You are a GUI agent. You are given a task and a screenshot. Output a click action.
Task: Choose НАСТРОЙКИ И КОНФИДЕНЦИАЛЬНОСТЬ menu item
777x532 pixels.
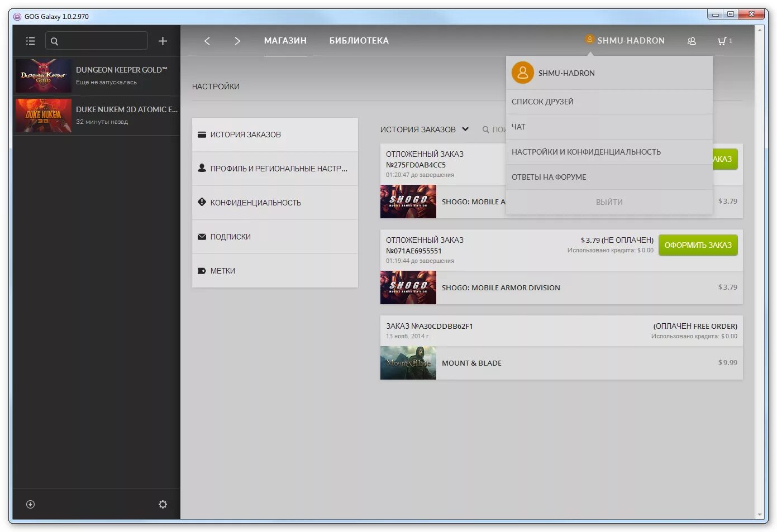[609, 152]
